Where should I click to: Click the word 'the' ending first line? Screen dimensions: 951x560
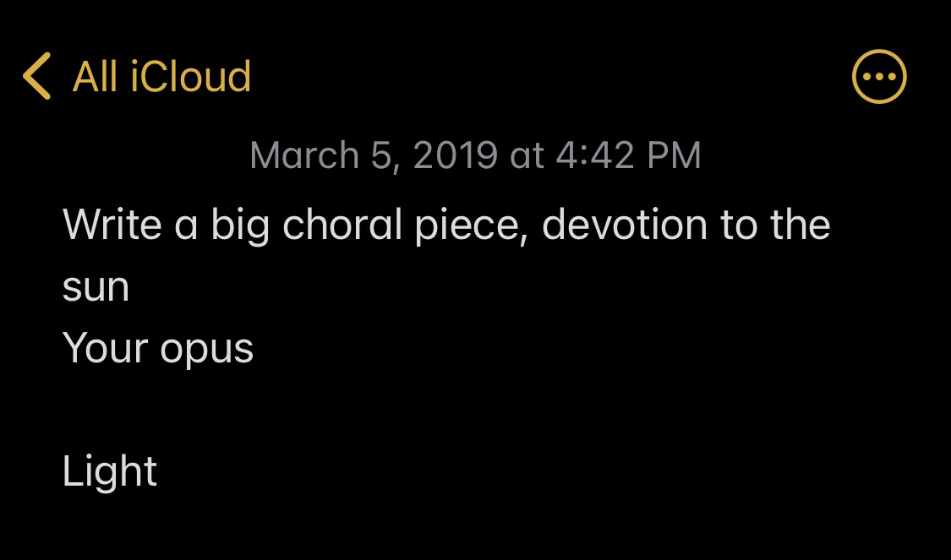click(800, 224)
